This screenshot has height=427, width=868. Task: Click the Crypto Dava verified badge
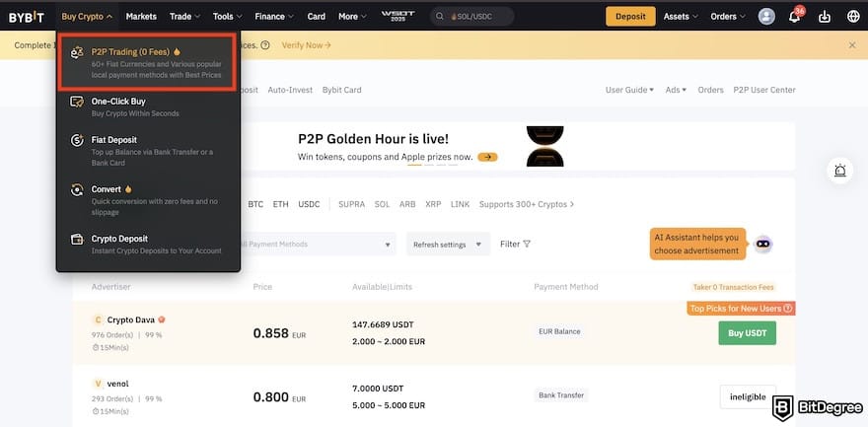click(162, 320)
